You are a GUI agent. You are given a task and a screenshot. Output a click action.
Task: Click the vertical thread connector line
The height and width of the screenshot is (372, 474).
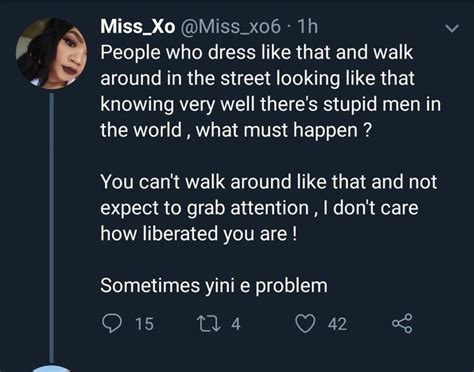click(x=52, y=227)
